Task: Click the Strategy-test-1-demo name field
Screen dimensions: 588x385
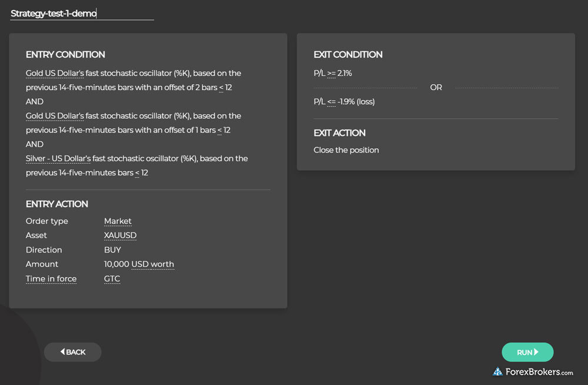Action: [81, 13]
